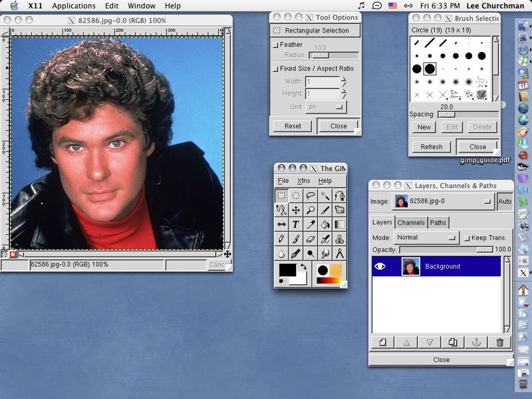Toggle Fixed Size / Aspect Ratio checkbox

275,68
